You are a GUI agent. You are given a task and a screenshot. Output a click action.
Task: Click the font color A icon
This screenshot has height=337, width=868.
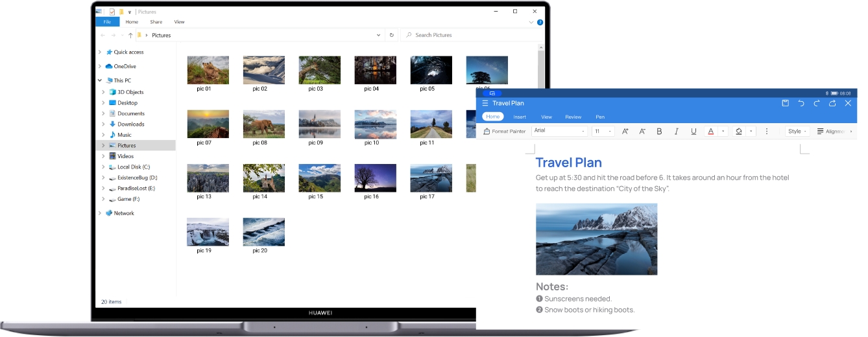pos(711,131)
